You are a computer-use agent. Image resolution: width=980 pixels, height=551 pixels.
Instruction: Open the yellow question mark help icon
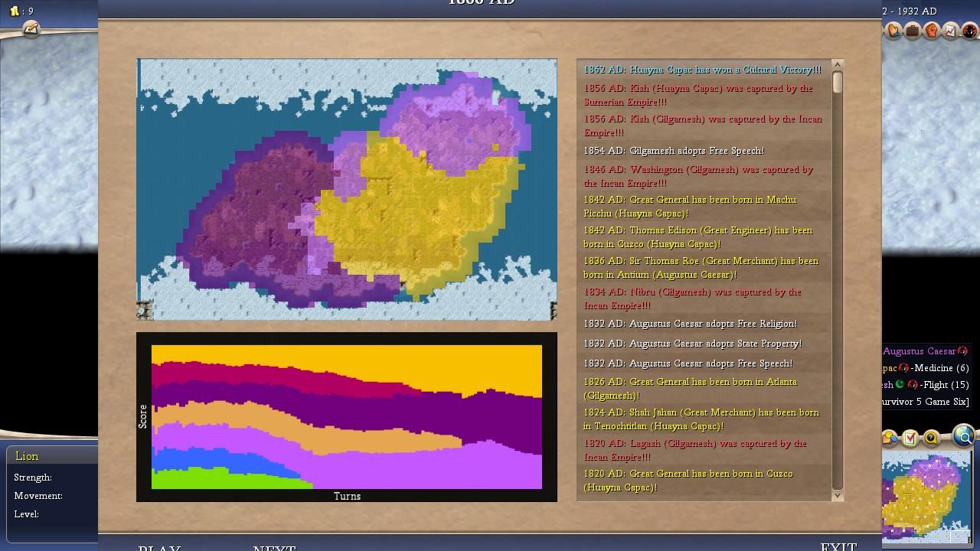point(931,438)
